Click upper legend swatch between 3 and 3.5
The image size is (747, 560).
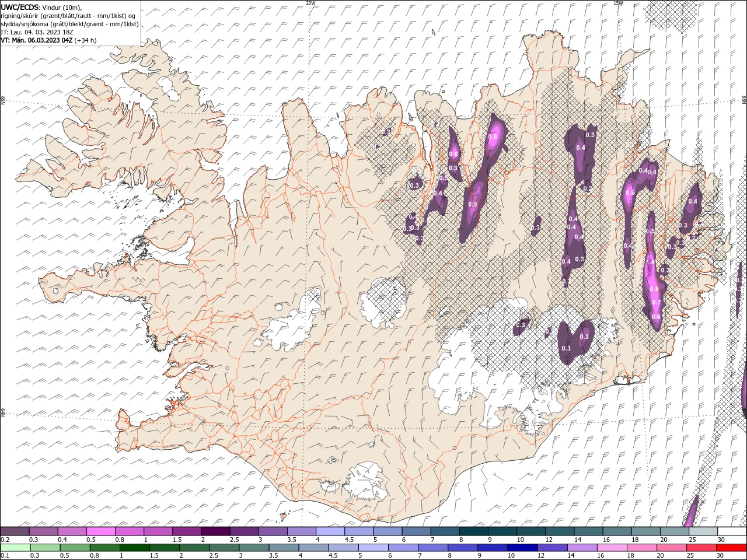273,531
